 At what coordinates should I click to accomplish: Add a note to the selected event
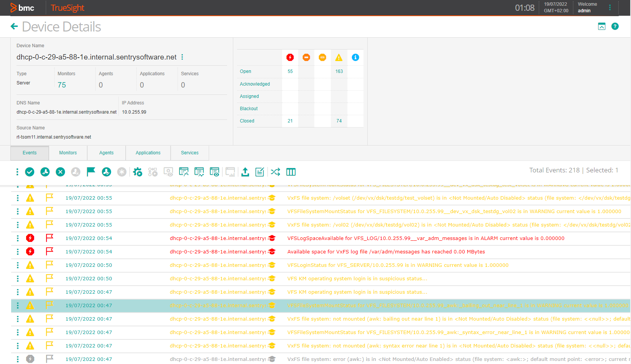(259, 172)
